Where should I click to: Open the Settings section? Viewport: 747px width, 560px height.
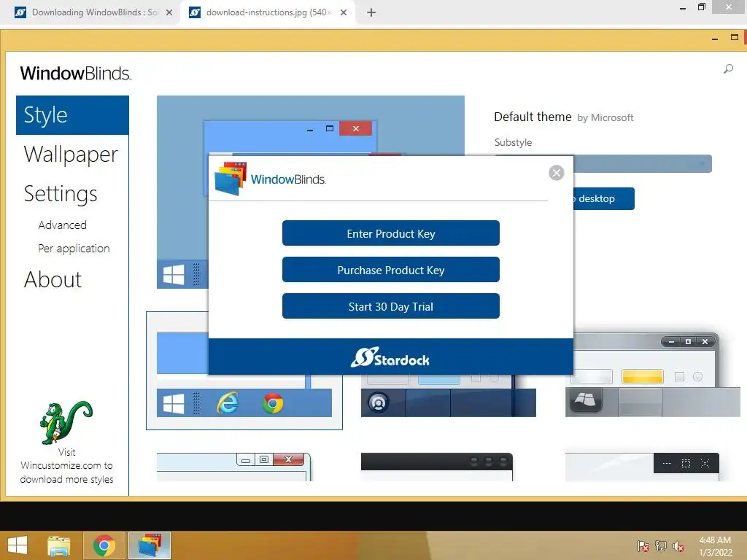[x=61, y=194]
